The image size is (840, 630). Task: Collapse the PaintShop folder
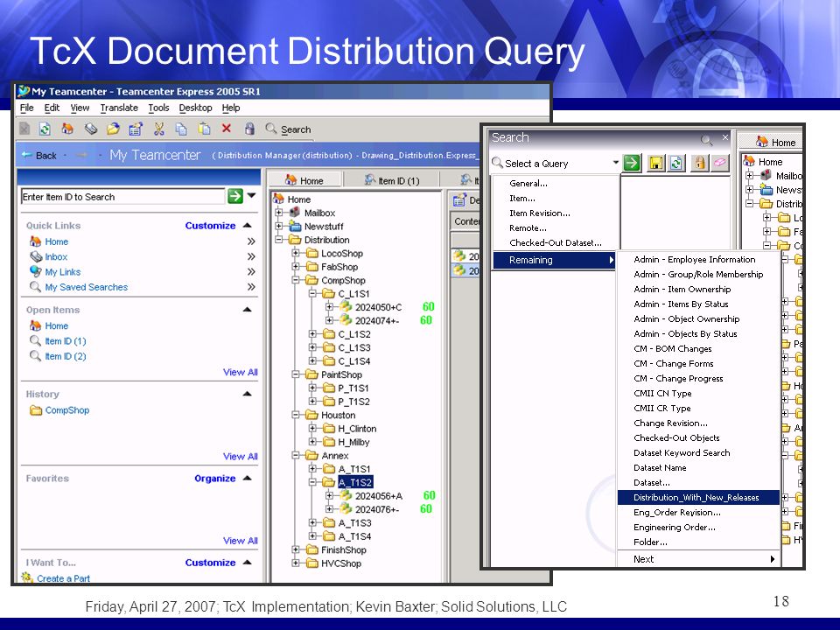pyautogui.click(x=296, y=374)
